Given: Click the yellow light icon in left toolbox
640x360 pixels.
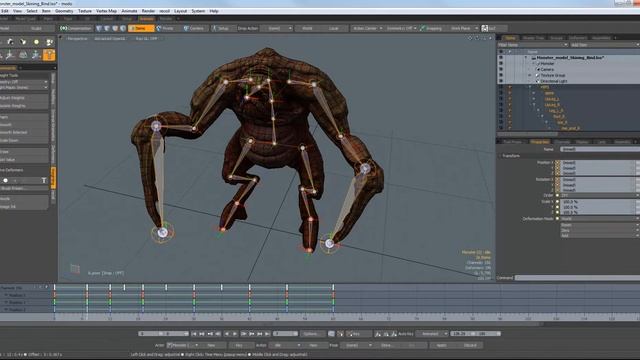Looking at the screenshot, I should (36, 42).
